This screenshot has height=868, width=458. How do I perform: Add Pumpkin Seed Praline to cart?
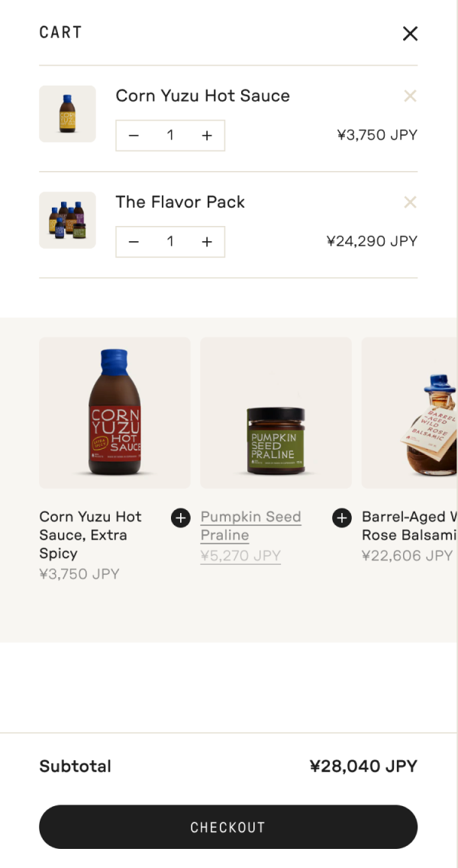pos(341,518)
